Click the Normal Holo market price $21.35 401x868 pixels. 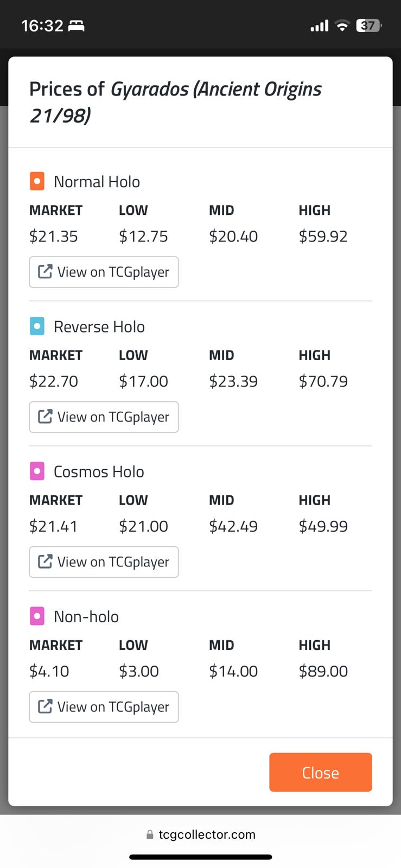[x=53, y=237]
